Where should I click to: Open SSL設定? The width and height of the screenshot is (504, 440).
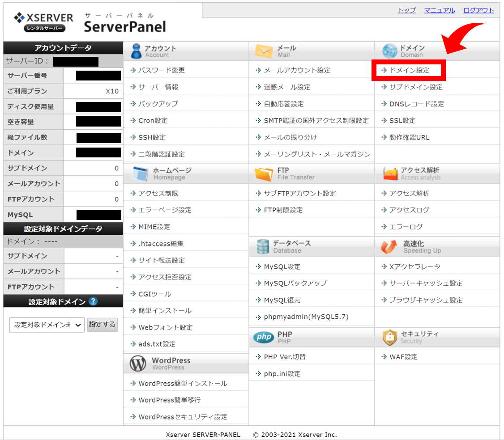point(402,120)
